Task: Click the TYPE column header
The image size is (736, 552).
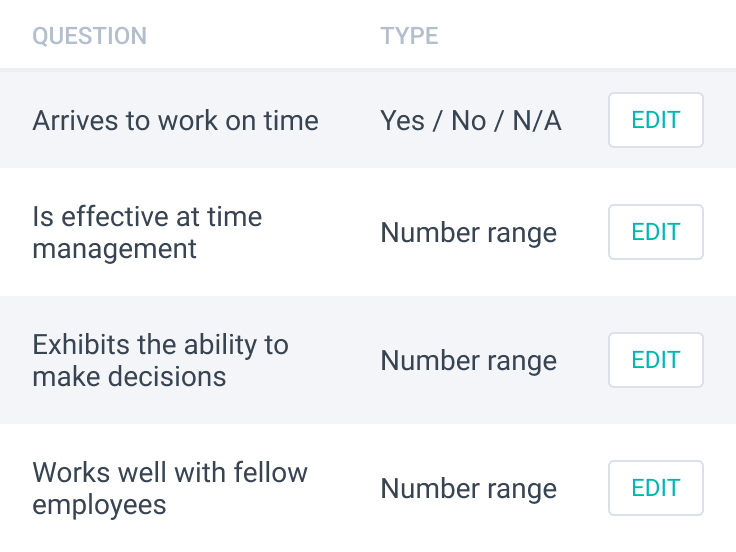Action: 409,37
